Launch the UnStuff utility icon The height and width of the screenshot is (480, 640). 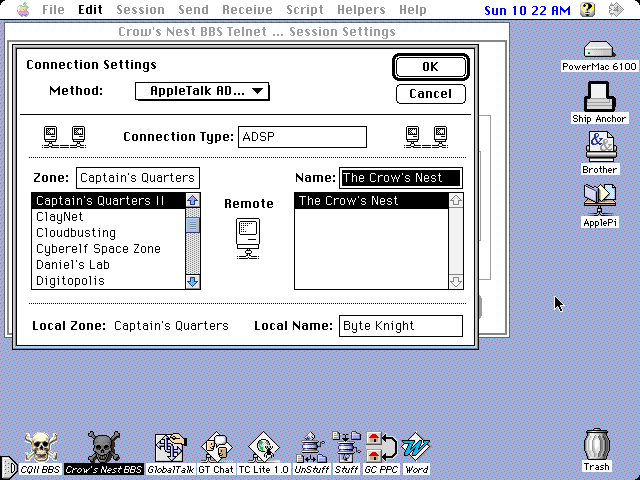click(x=311, y=447)
